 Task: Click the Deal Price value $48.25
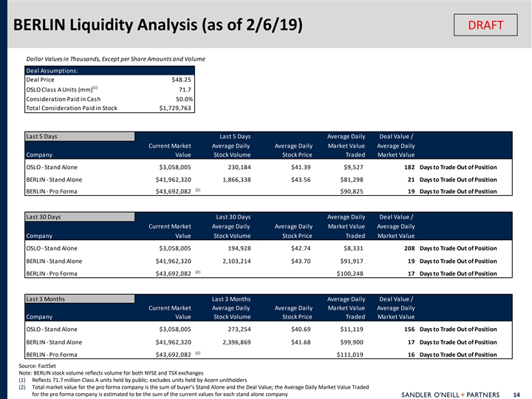(182, 80)
